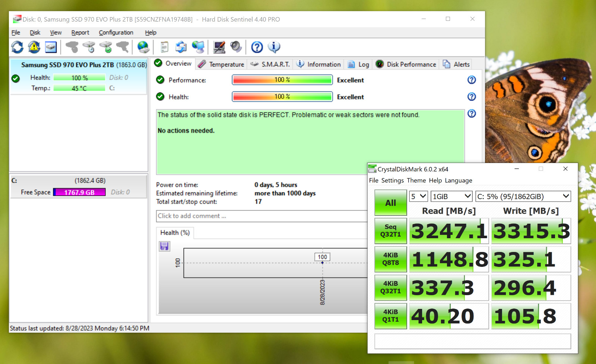Image resolution: width=596 pixels, height=364 pixels.
Task: Open the File menu in CrystalDiskMark
Action: (x=374, y=181)
